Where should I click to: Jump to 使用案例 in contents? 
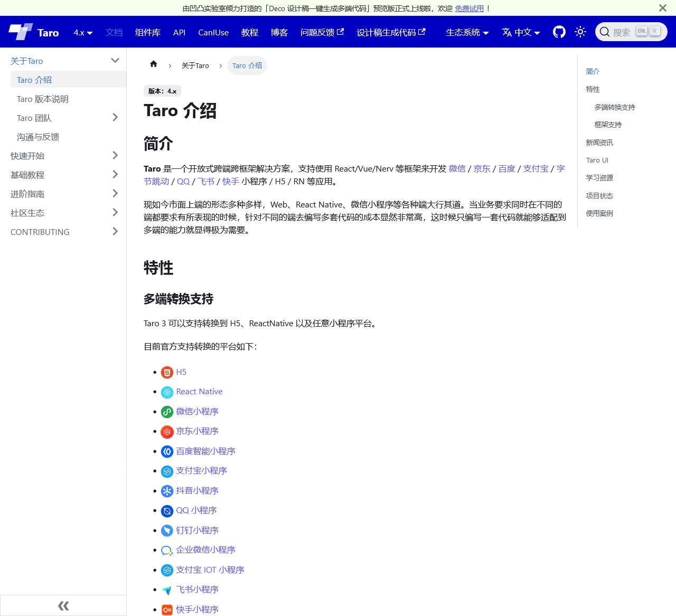click(x=599, y=213)
